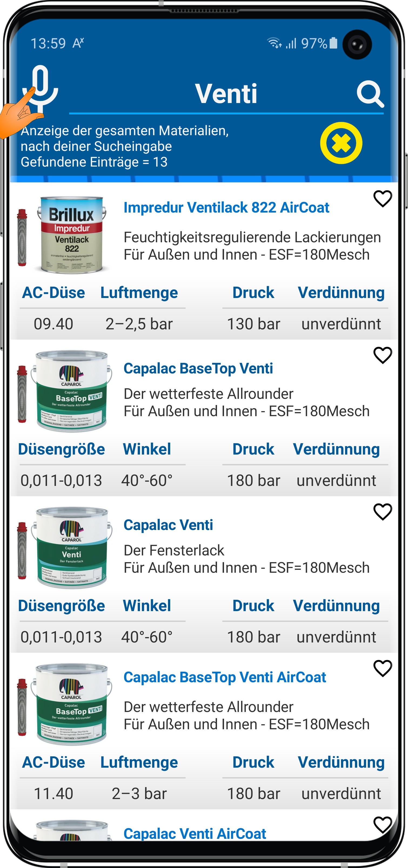
Task: Open Capalac Venti AirCoat title link
Action: click(x=195, y=833)
